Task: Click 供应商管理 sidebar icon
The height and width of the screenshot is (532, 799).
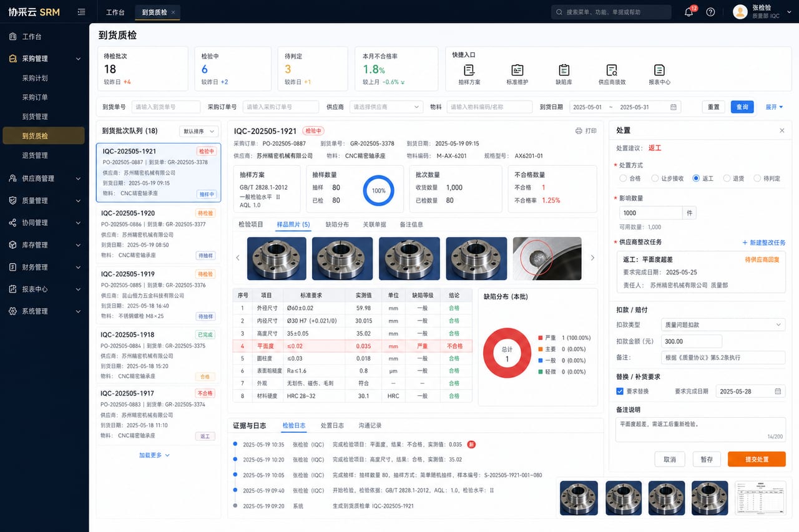Action: (13, 178)
